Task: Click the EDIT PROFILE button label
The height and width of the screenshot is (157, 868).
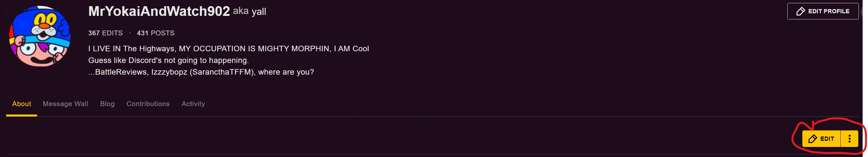Action: [x=829, y=11]
